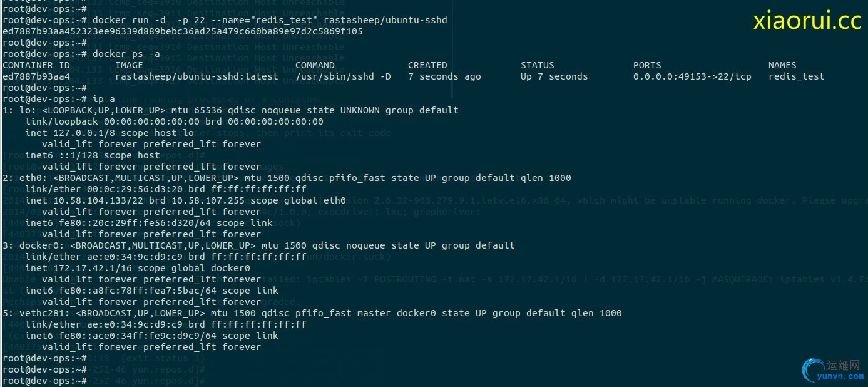The image size is (868, 387).
Task: Click the 'docker ps -a' command
Action: click(126, 54)
